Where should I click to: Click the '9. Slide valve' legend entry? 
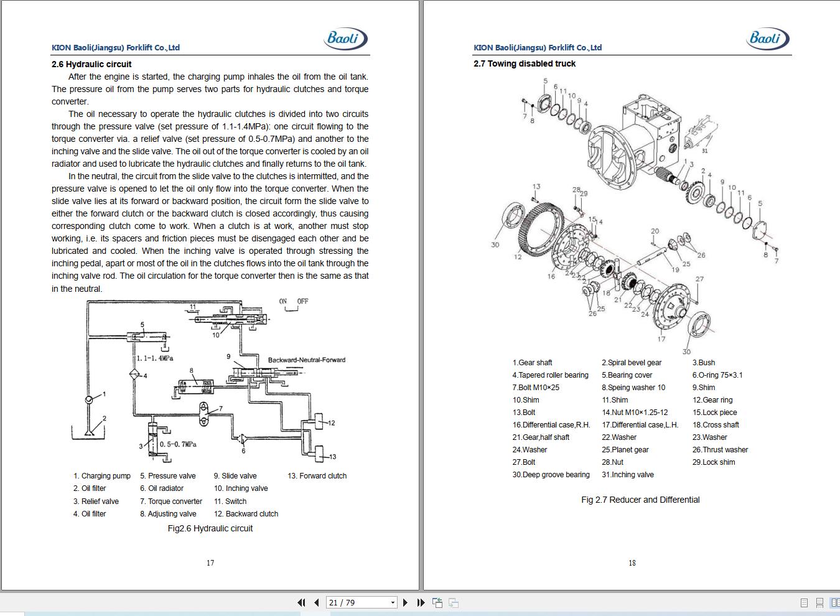(235, 476)
